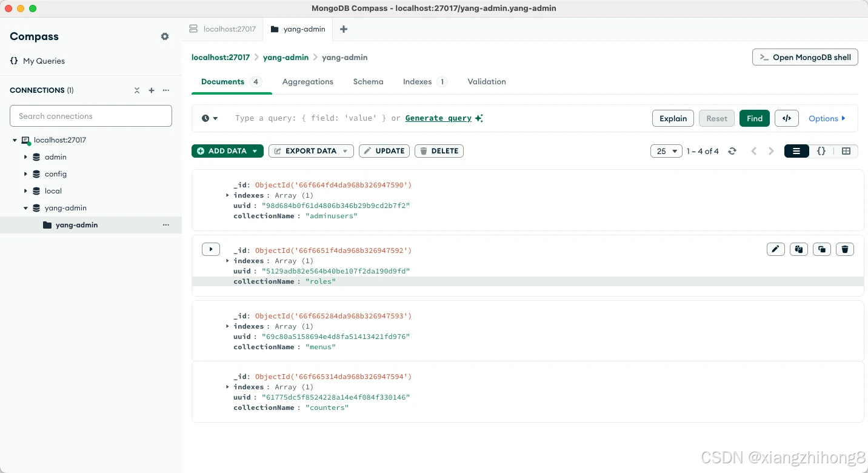Expand local database node
The image size is (868, 473).
tap(25, 191)
